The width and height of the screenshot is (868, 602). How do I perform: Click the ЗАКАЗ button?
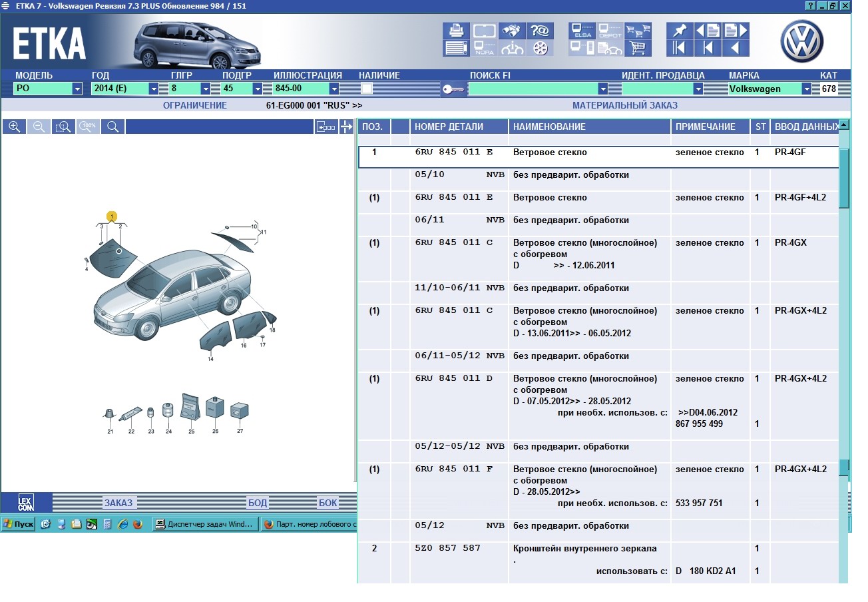[x=118, y=503]
